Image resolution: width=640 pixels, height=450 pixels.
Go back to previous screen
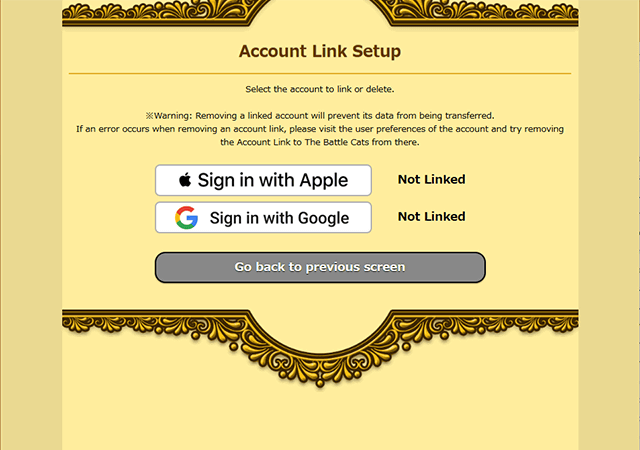click(320, 267)
